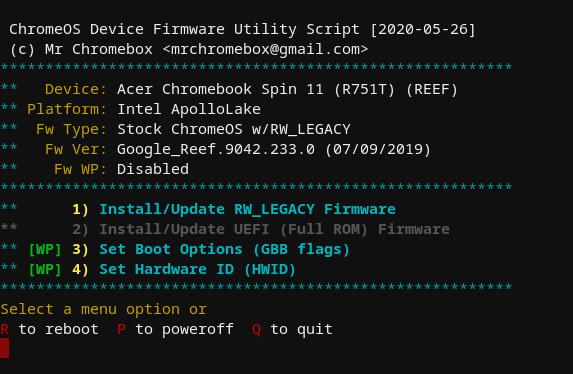Click the yellow number 4) marker

(80, 270)
